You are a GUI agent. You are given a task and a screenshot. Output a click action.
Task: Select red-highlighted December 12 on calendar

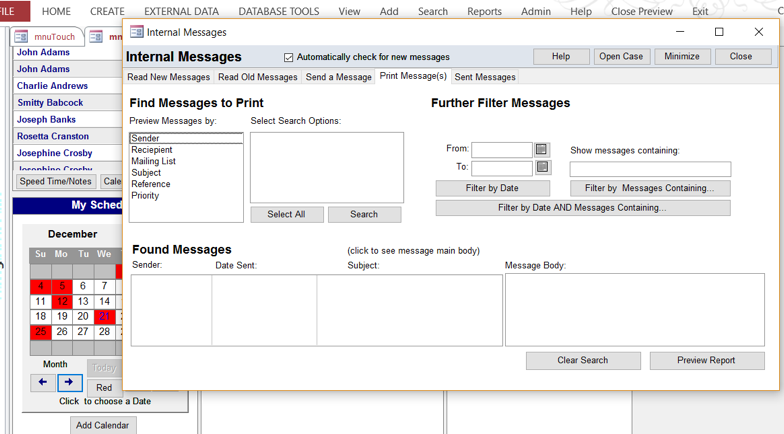(x=62, y=302)
